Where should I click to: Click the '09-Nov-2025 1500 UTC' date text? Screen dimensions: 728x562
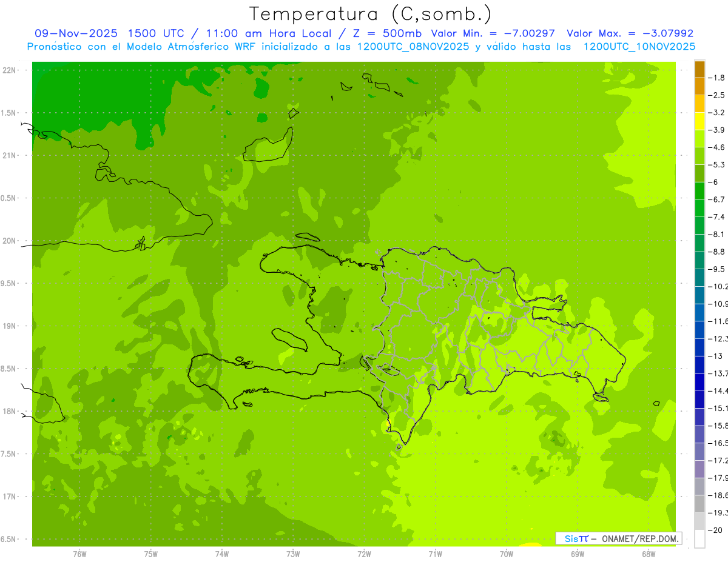109,33
